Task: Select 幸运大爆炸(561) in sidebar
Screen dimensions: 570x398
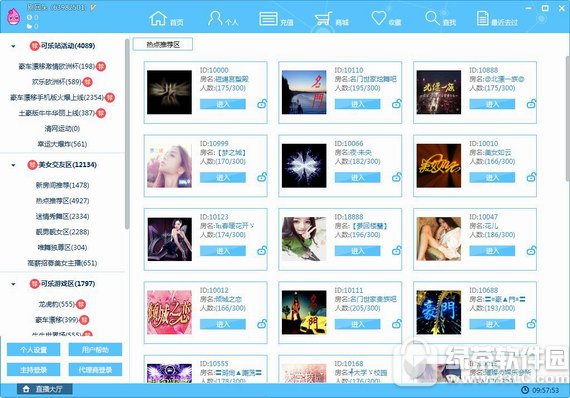Action: (x=62, y=144)
